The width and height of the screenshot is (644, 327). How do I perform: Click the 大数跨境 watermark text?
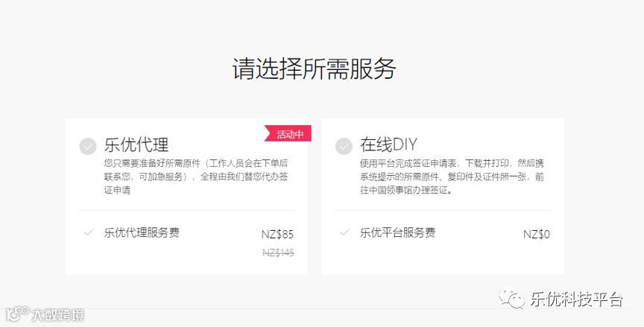pos(58,315)
